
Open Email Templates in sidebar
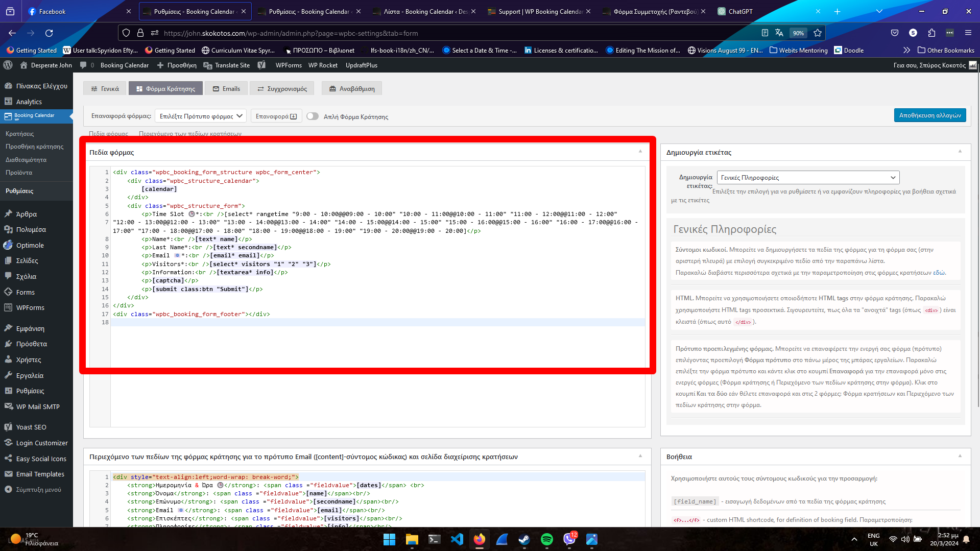coord(36,474)
